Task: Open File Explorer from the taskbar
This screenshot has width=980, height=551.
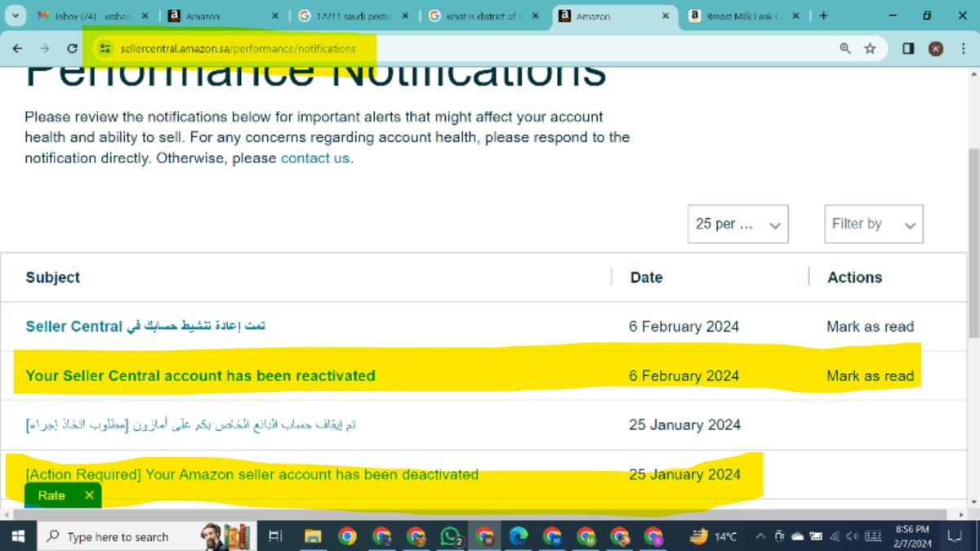Action: pos(313,536)
